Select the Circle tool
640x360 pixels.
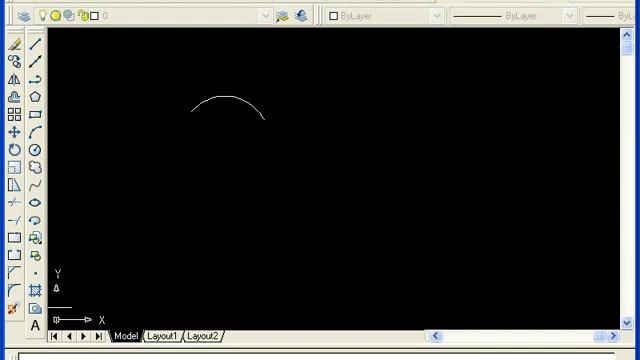pyautogui.click(x=35, y=150)
